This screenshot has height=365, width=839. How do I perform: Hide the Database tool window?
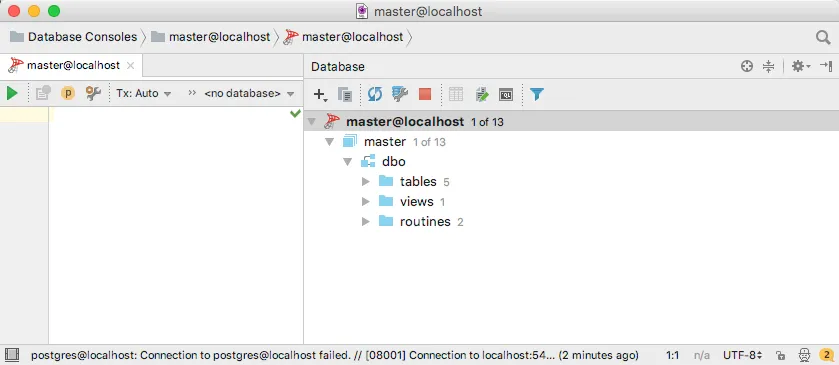click(826, 66)
